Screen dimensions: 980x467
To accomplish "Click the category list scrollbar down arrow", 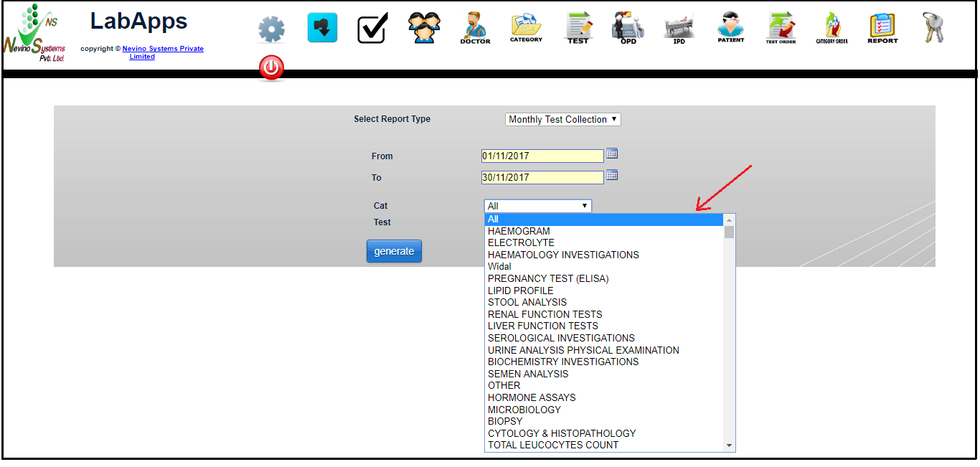I will pos(730,445).
